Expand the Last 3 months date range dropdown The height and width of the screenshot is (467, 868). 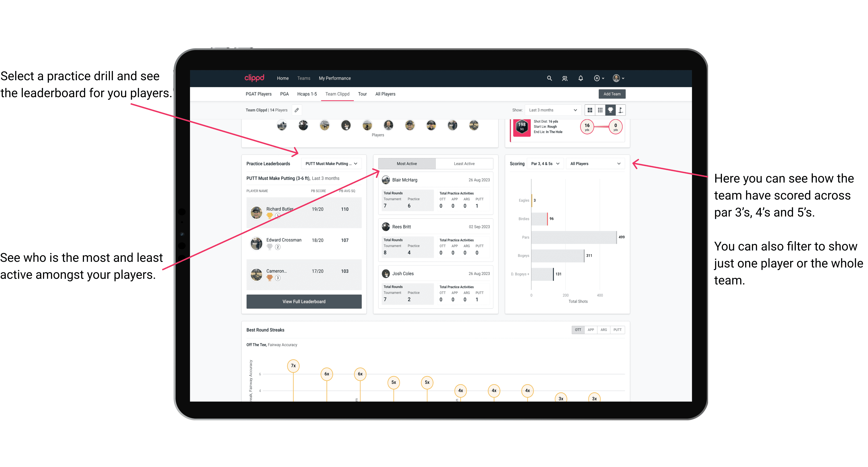click(x=552, y=110)
